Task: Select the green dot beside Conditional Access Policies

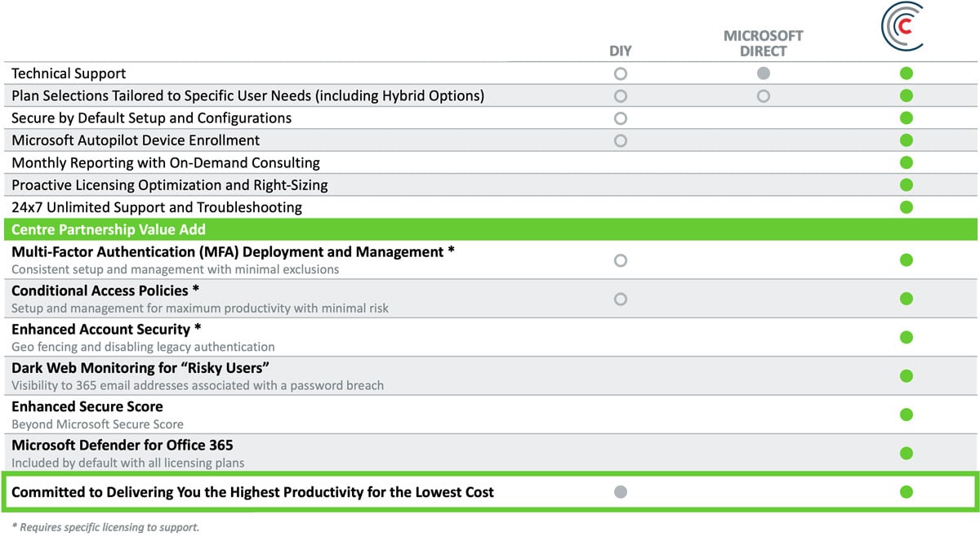Action: pyautogui.click(x=906, y=299)
